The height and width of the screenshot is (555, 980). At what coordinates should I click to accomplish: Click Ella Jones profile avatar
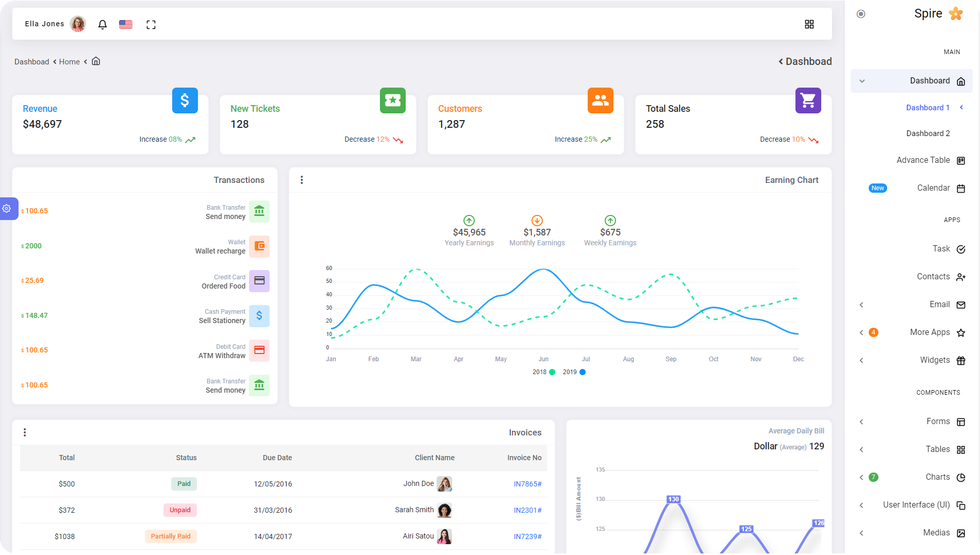pyautogui.click(x=78, y=24)
